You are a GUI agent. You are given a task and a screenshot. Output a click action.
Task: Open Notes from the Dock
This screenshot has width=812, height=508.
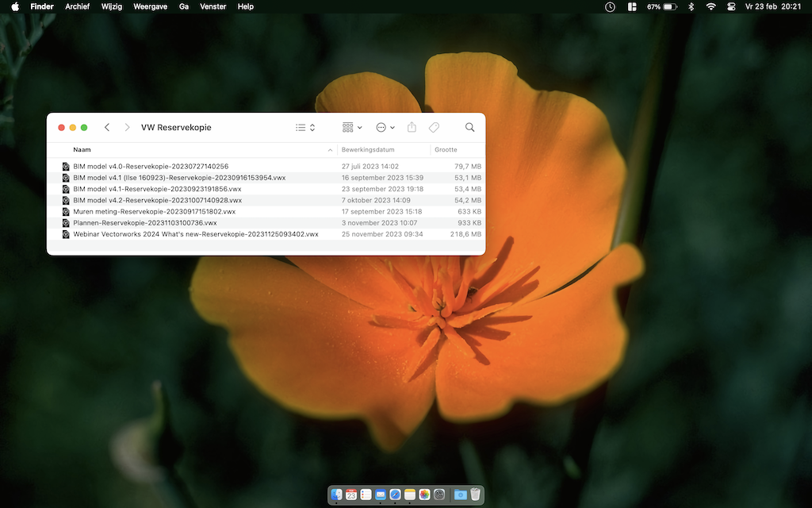pos(410,495)
